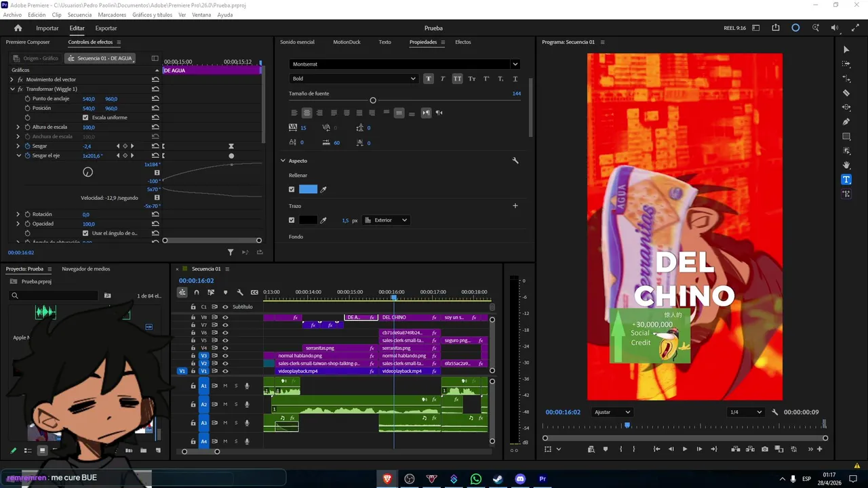Solo audio track A2

click(x=236, y=405)
